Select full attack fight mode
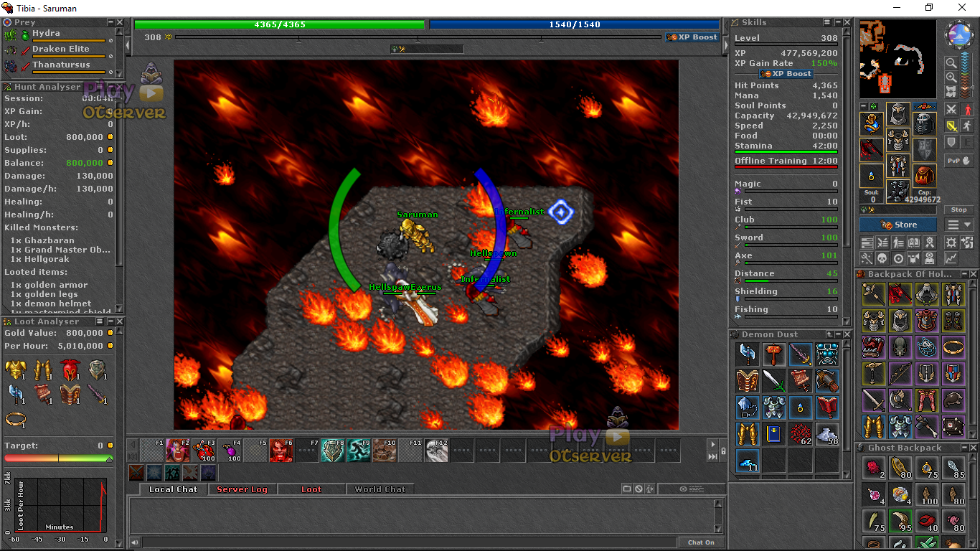The image size is (980, 551). pos(951,110)
